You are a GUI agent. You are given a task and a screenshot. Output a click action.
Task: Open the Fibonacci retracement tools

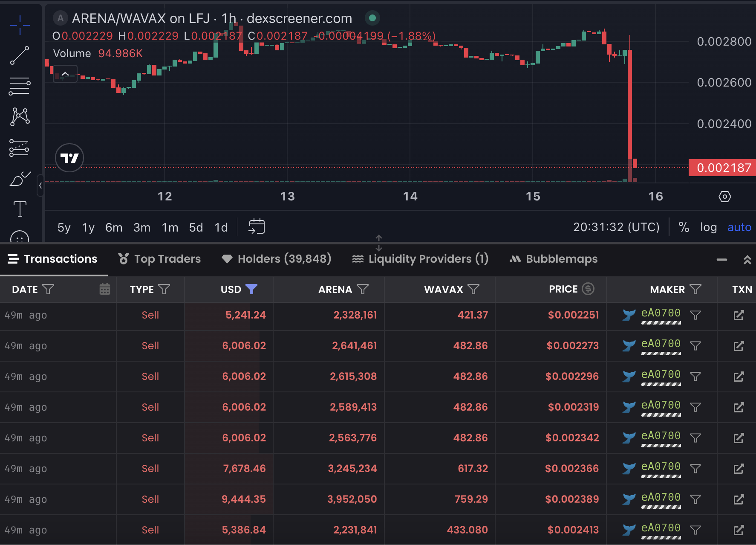[20, 86]
